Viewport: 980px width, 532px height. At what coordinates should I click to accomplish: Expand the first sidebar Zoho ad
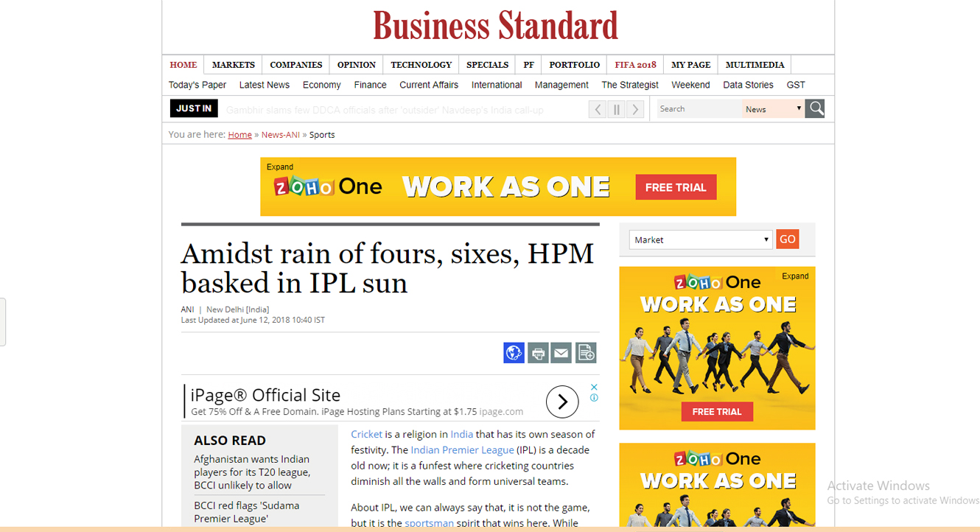pyautogui.click(x=795, y=276)
